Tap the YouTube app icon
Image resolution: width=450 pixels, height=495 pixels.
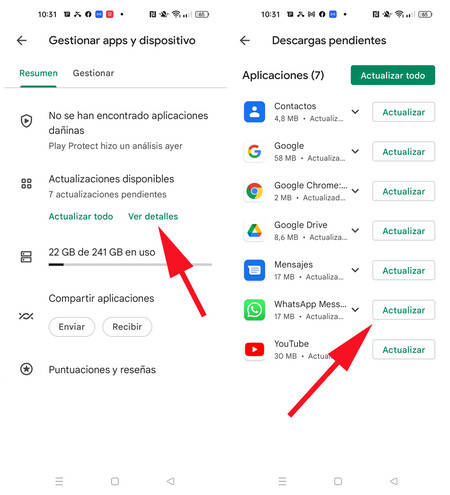[255, 350]
